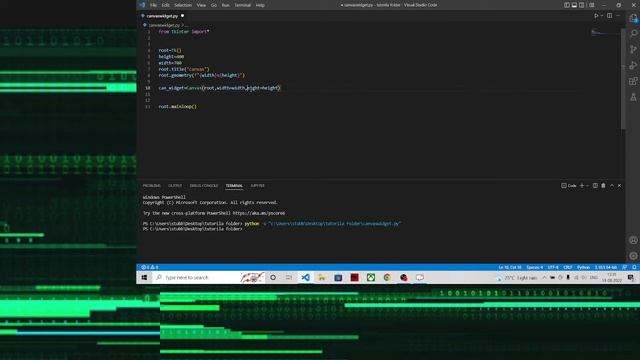The width and height of the screenshot is (640, 360).
Task: Click the Ln Col cursor position status item
Action: (x=510, y=267)
